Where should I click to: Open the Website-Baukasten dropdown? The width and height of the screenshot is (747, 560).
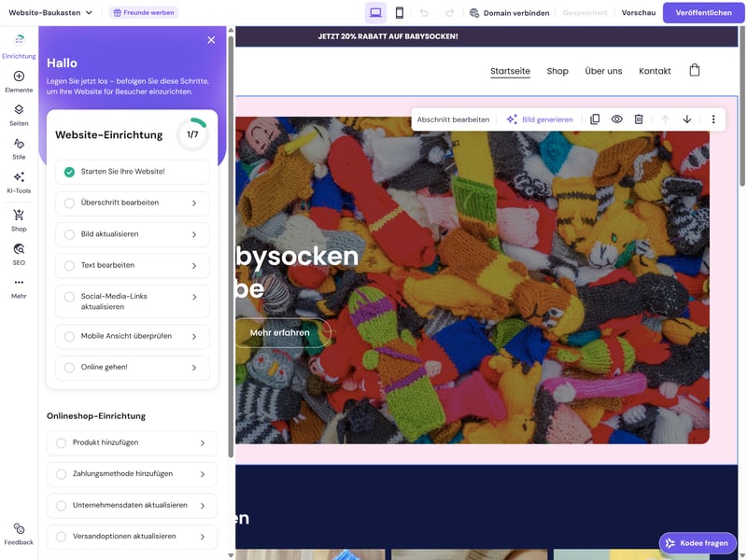[50, 13]
